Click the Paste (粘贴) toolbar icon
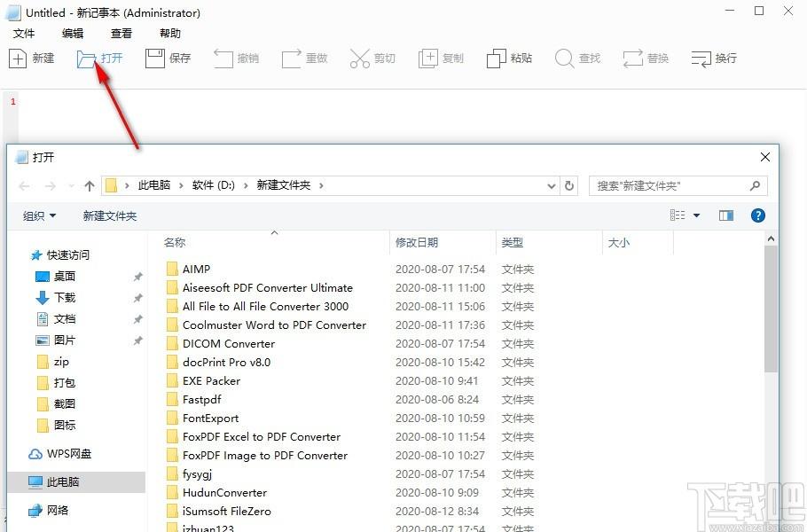This screenshot has width=807, height=532. [496, 59]
